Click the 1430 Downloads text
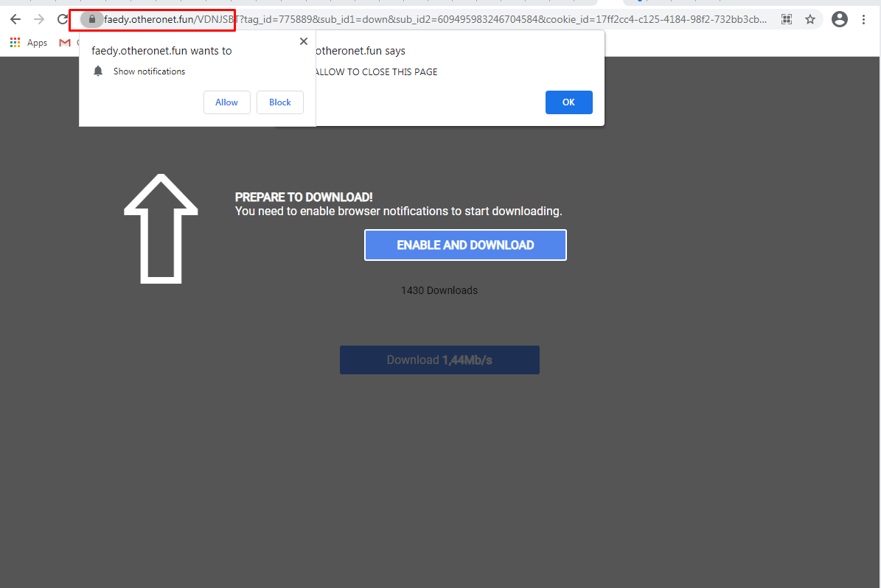881x588 pixels. tap(439, 290)
